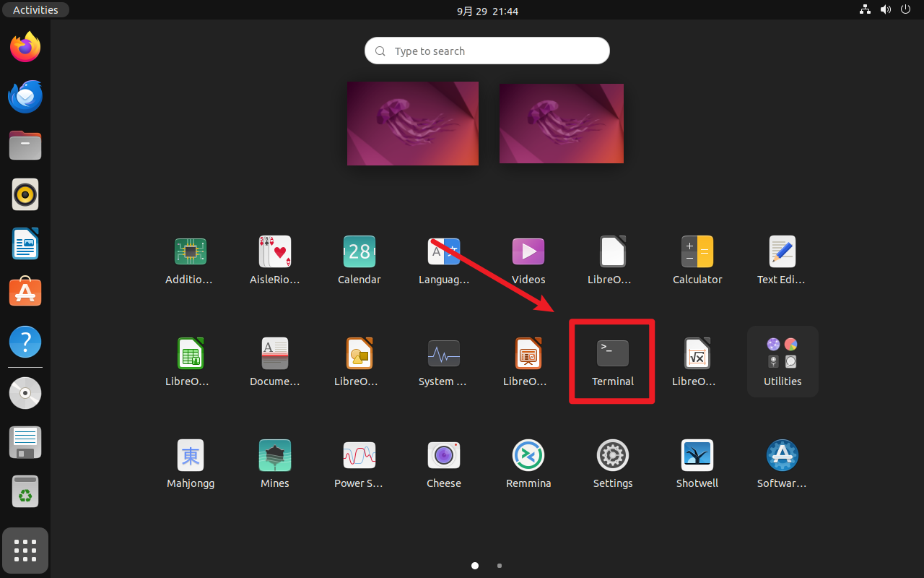Open the power system menu icon
This screenshot has height=578, width=924.
pyautogui.click(x=906, y=10)
